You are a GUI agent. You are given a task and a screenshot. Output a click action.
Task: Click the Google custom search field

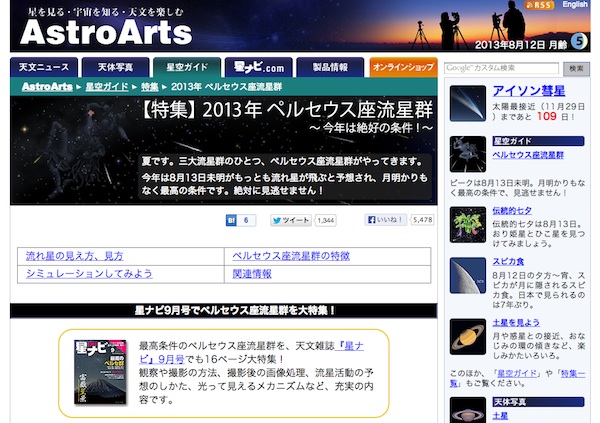pos(501,68)
